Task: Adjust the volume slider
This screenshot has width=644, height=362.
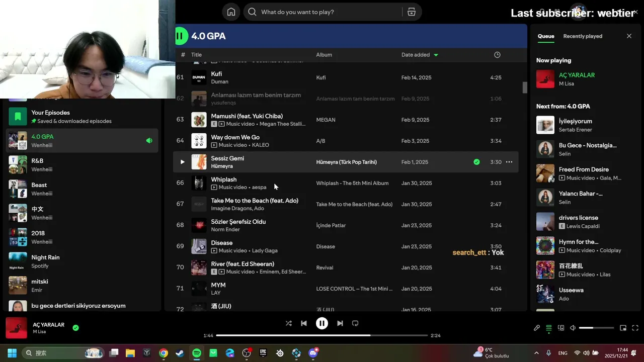Action: tap(596, 328)
